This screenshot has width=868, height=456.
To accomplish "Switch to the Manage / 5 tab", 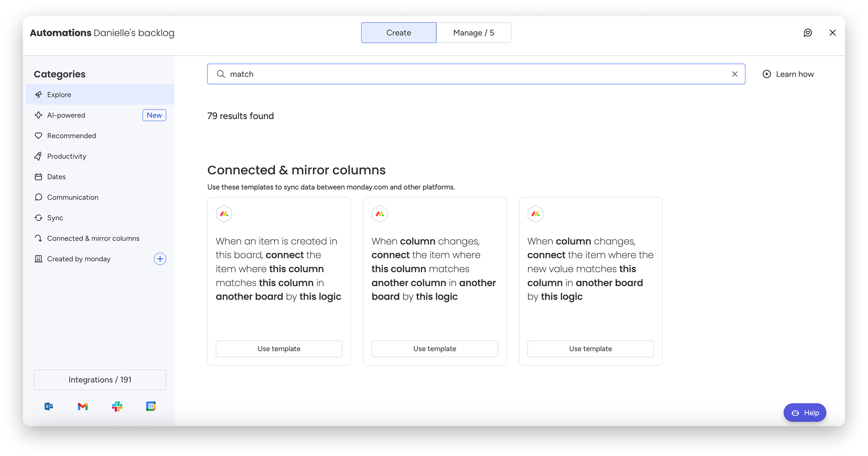I will click(474, 33).
